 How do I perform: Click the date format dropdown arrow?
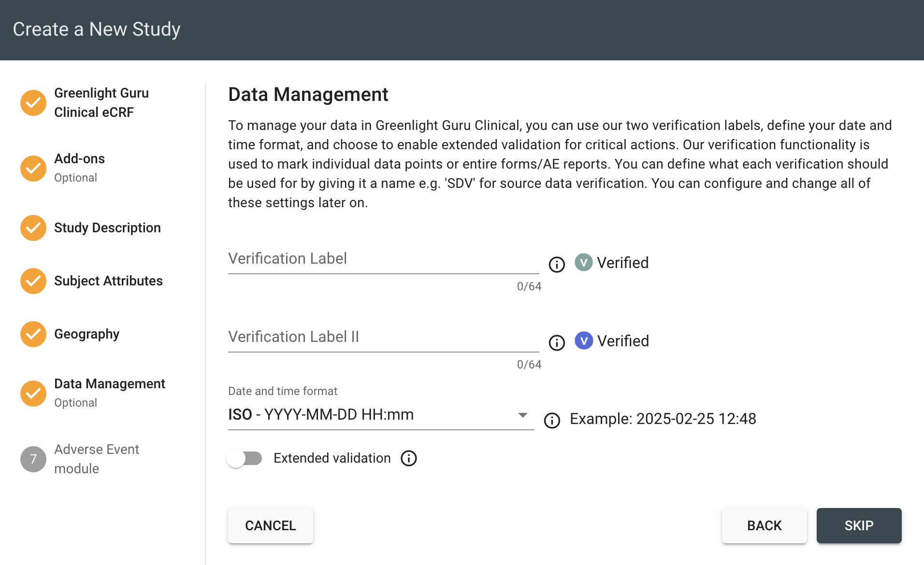pyautogui.click(x=522, y=415)
